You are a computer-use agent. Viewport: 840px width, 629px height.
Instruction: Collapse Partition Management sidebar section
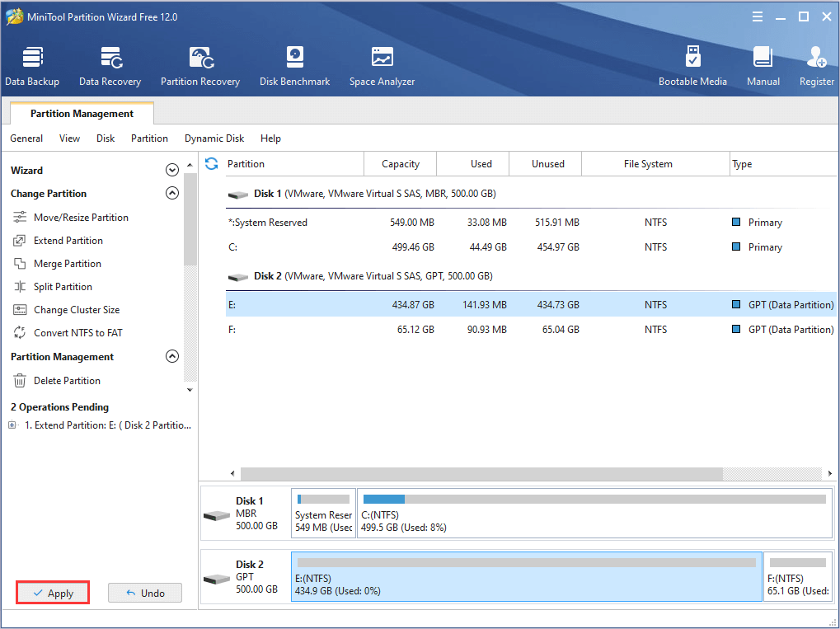click(x=172, y=356)
